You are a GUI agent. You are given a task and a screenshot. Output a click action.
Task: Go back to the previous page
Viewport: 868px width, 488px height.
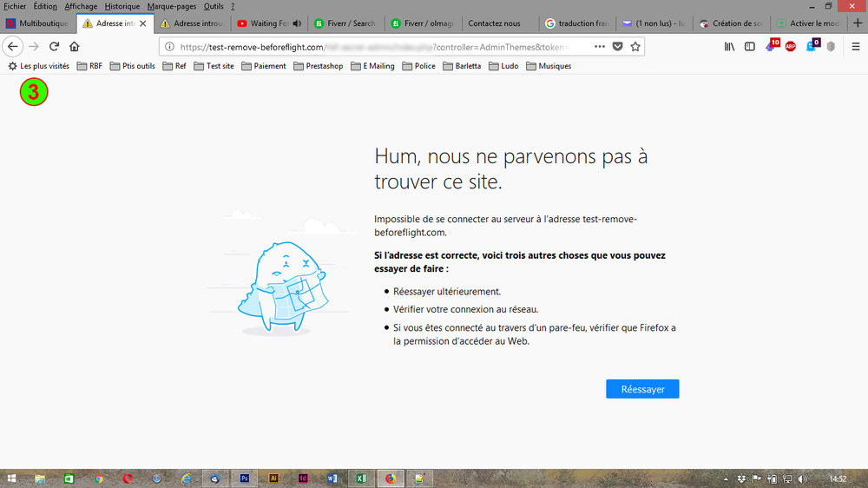(x=13, y=47)
